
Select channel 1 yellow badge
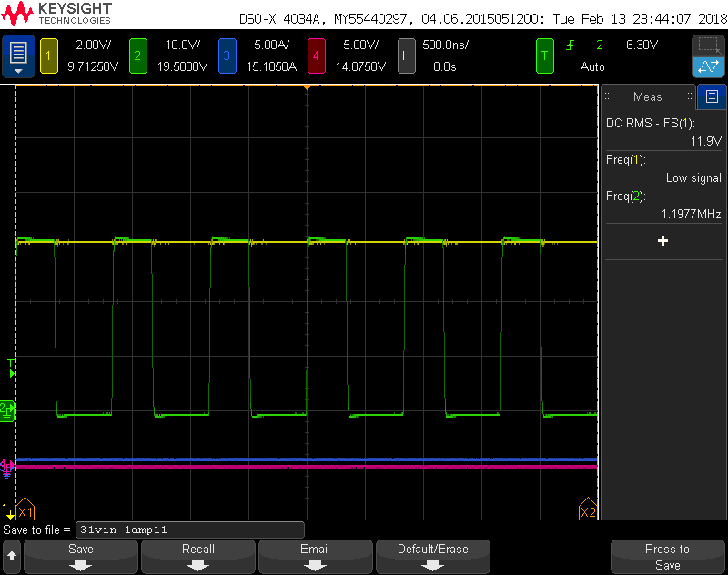[x=49, y=56]
